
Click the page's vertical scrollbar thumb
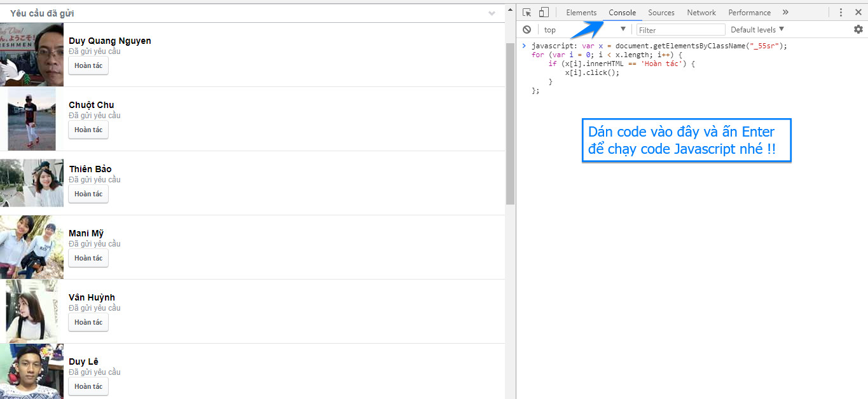point(511,124)
